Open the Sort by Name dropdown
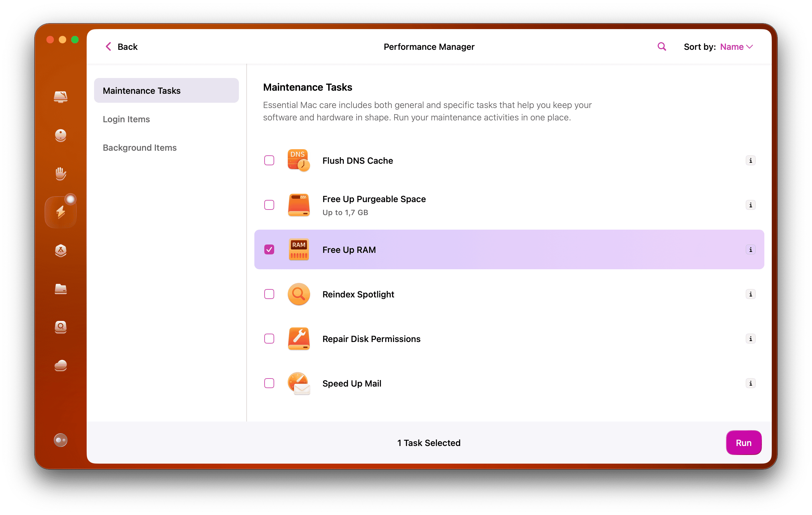812x515 pixels. (x=736, y=47)
